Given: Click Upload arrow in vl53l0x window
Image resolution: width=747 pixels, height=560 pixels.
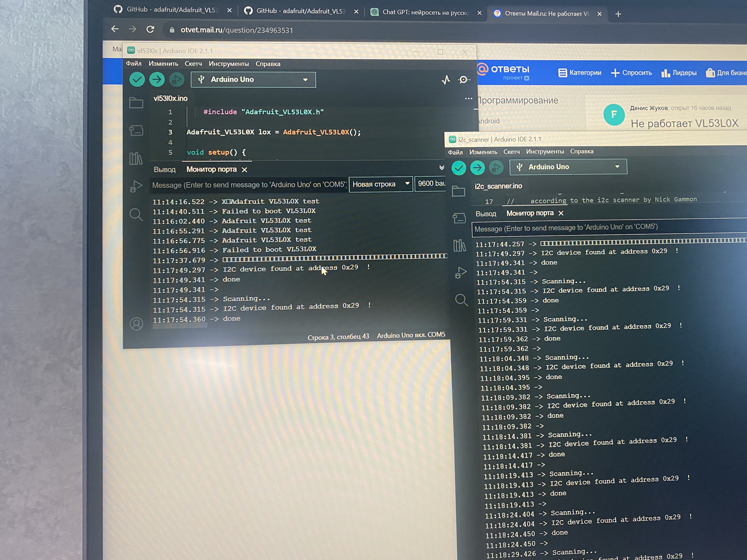Looking at the screenshot, I should click(157, 80).
